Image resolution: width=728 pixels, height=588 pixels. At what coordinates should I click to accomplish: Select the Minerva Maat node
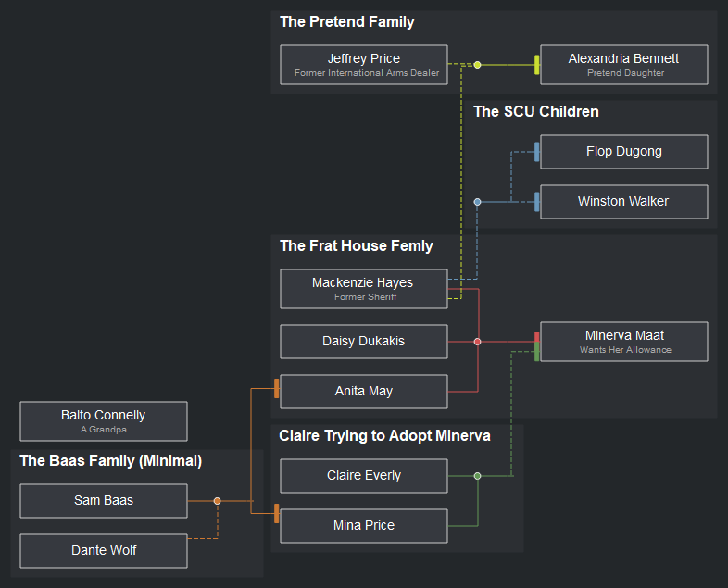624,342
